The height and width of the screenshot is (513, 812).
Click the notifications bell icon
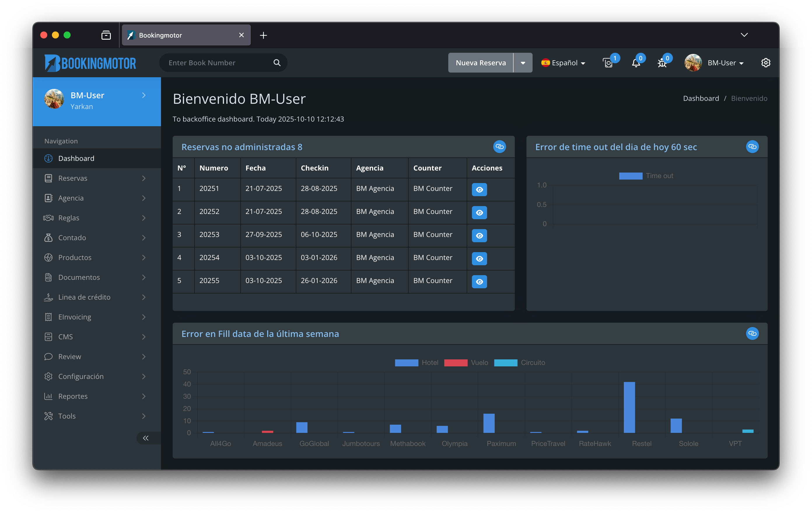[x=636, y=63]
